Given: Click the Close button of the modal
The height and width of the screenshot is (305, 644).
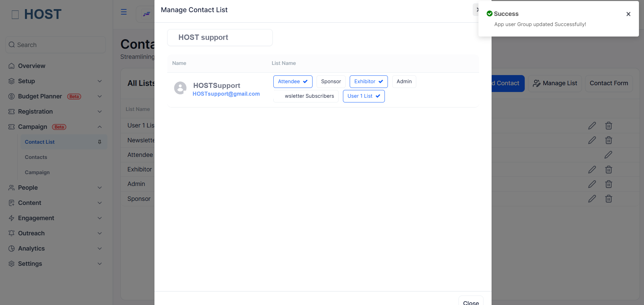Looking at the screenshot, I should (x=471, y=302).
